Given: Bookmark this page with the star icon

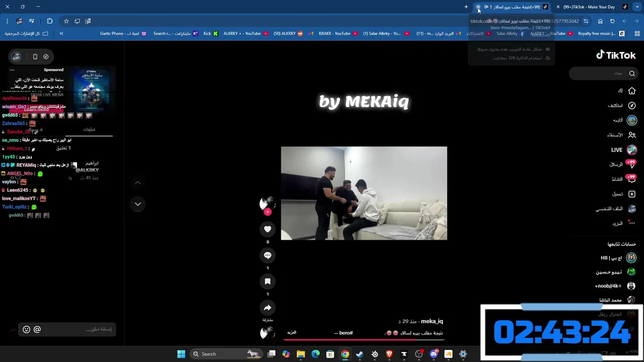Looking at the screenshot, I should tap(66, 21).
